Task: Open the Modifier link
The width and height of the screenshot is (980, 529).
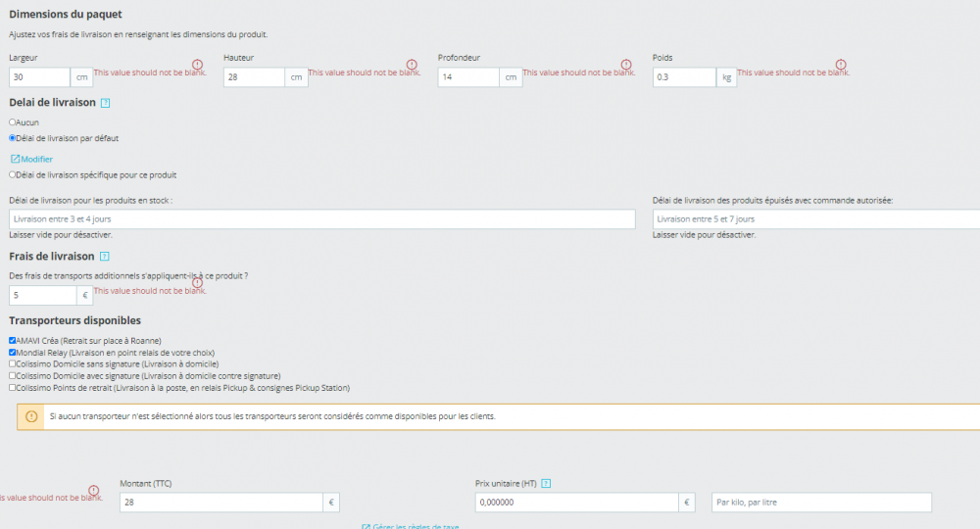Action: pos(32,160)
